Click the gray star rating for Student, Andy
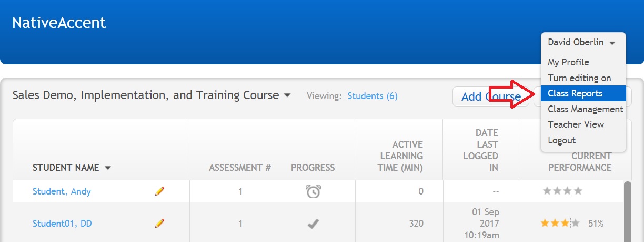Screen dimensions: 644x242 point(563,191)
